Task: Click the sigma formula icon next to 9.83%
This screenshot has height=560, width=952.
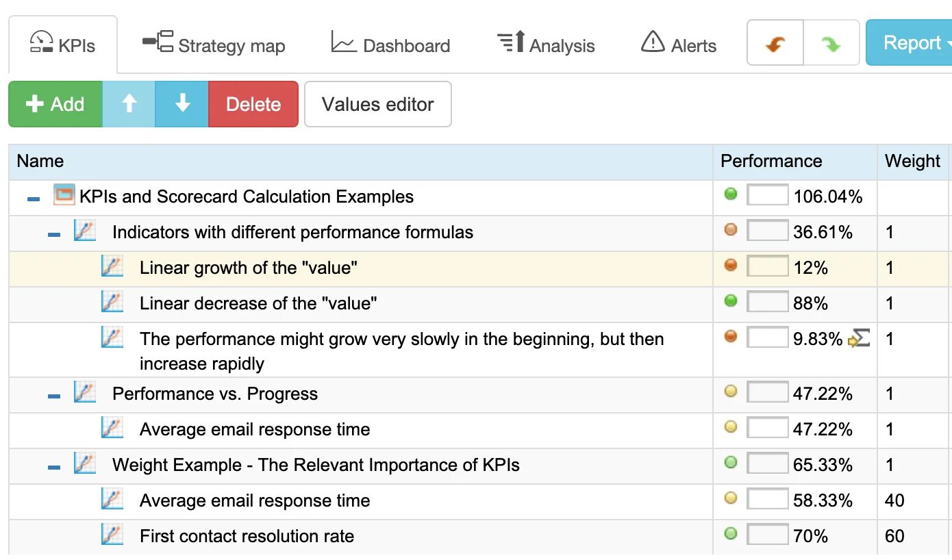Action: (859, 338)
